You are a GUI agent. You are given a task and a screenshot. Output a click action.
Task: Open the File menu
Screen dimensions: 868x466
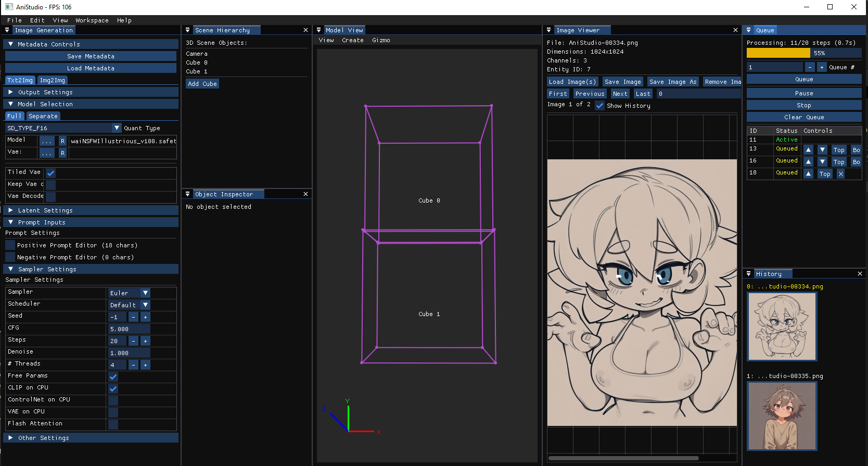(x=15, y=20)
